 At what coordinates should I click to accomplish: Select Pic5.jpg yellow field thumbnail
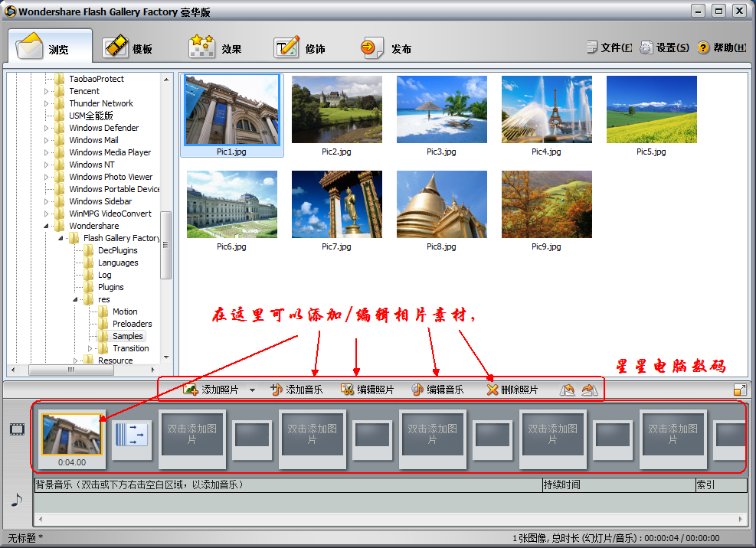(x=651, y=109)
